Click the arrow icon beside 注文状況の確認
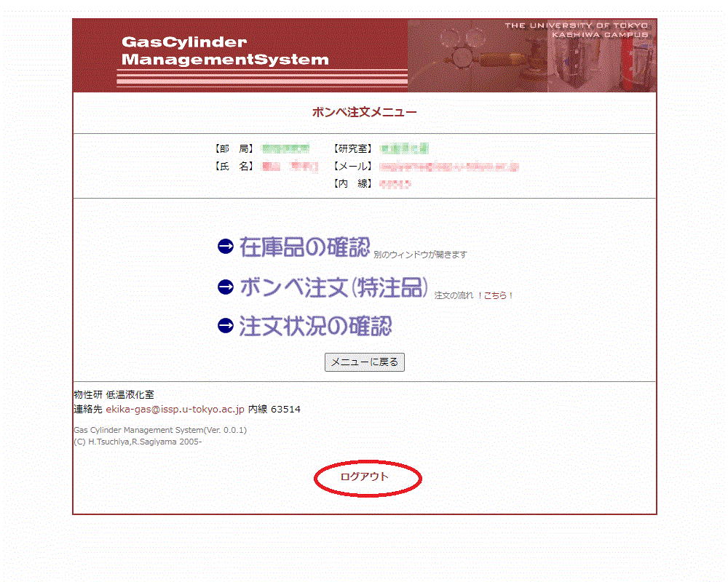 (226, 325)
